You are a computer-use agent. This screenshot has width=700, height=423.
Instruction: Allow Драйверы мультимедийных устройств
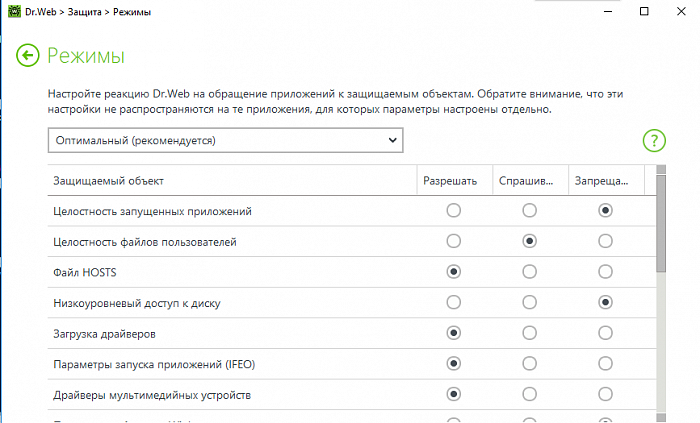pyautogui.click(x=454, y=394)
